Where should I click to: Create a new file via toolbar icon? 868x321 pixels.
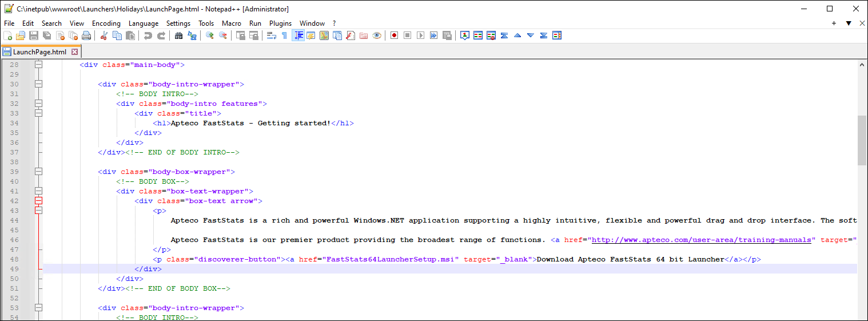[x=7, y=35]
